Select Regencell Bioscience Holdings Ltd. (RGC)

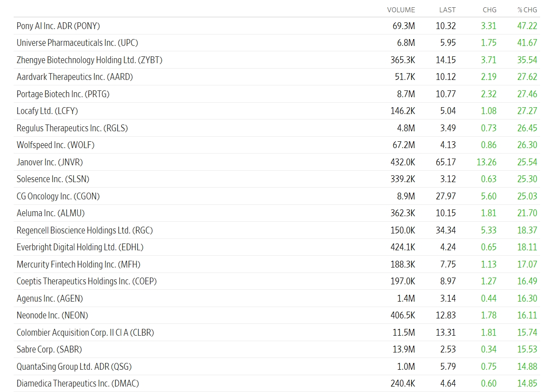(x=85, y=230)
